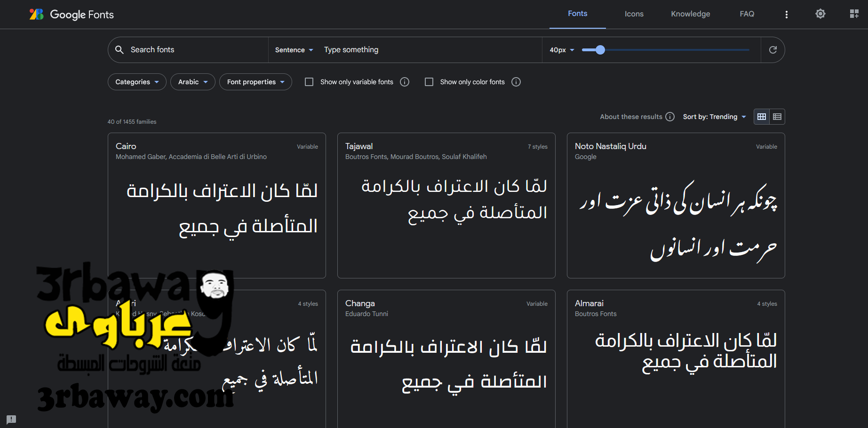The image size is (868, 428).
Task: Click the Cairo designers text line
Action: (x=191, y=157)
